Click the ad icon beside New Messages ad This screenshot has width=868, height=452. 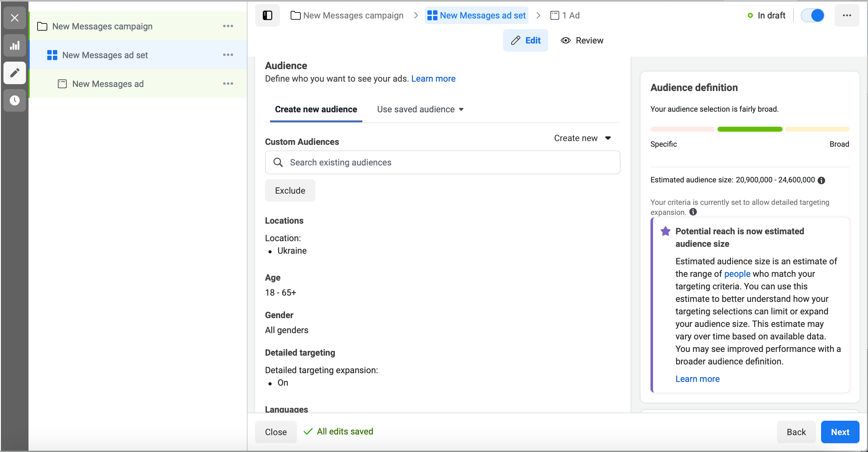(x=62, y=84)
